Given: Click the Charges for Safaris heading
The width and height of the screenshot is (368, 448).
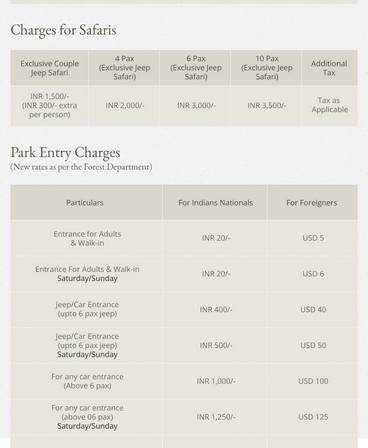Looking at the screenshot, I should [x=63, y=30].
